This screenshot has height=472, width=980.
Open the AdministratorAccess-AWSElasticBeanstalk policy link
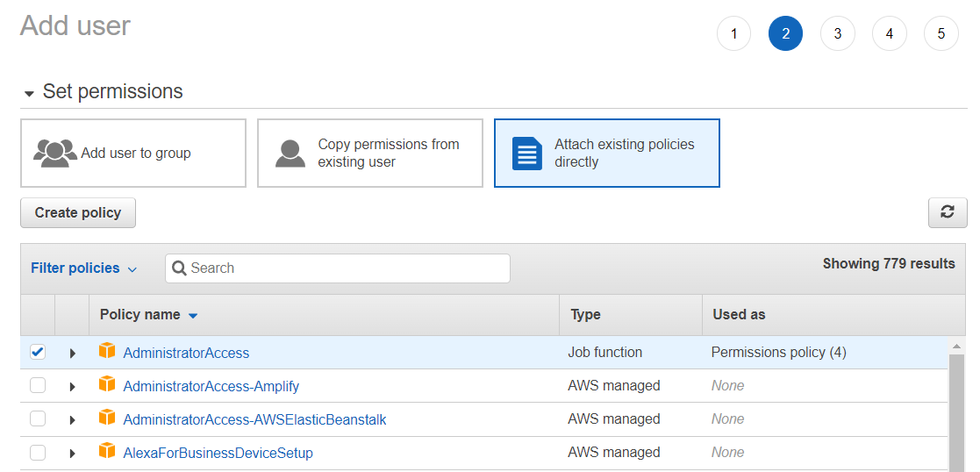tap(254, 419)
